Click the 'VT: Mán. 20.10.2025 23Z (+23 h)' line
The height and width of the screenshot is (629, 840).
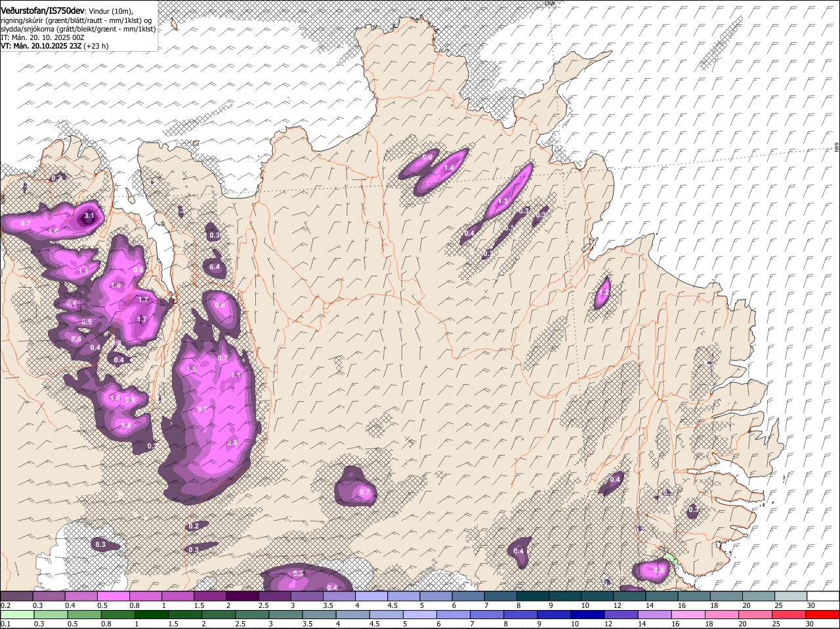point(54,46)
